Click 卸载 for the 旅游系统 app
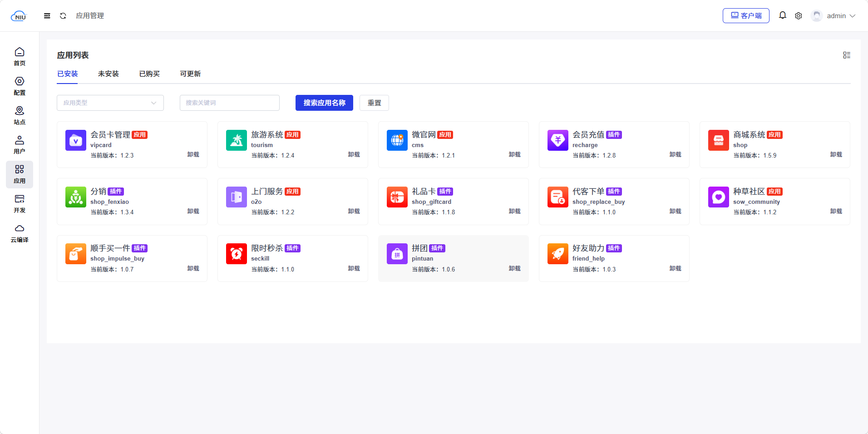 click(354, 155)
